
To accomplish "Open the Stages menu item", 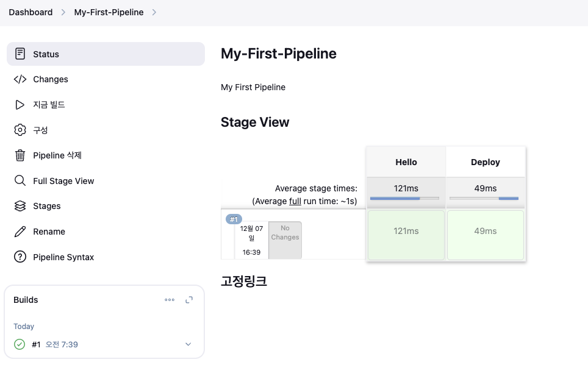I will [47, 206].
